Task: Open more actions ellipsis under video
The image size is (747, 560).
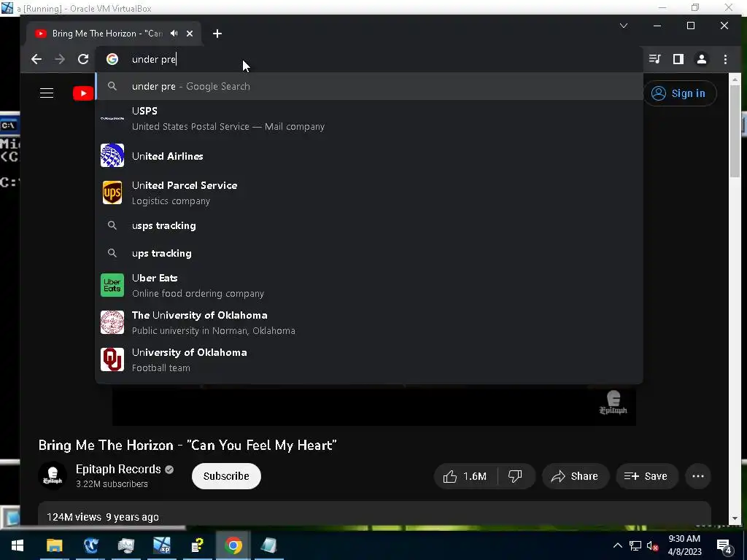Action: point(698,476)
